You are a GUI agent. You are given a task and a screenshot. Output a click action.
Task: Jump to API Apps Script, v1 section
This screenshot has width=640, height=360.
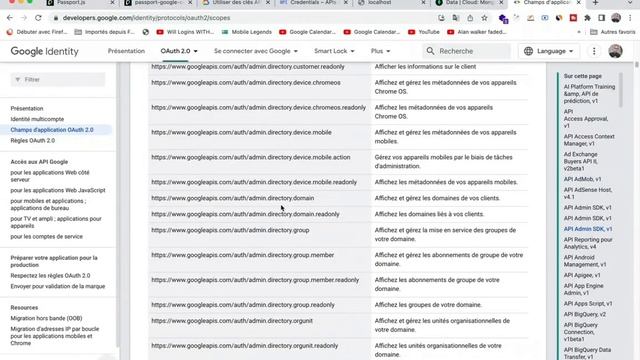588,304
